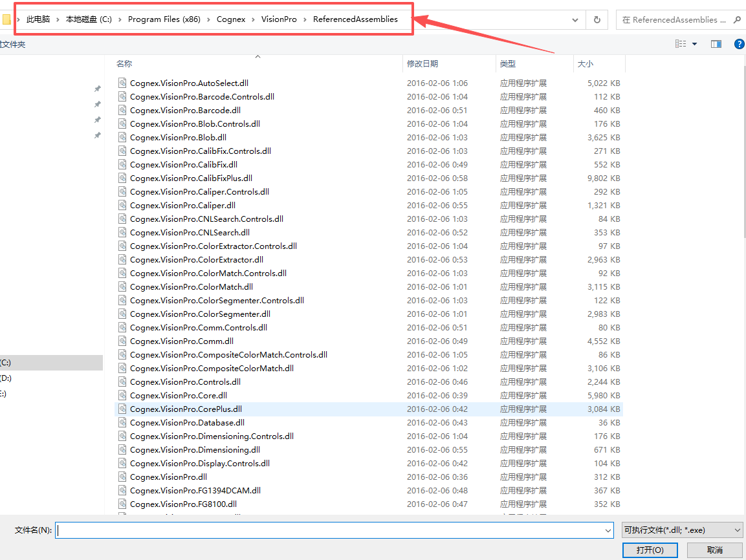746x560 pixels.
Task: Select Cognex.VisionPro.Controls.dll file name
Action: (x=185, y=382)
